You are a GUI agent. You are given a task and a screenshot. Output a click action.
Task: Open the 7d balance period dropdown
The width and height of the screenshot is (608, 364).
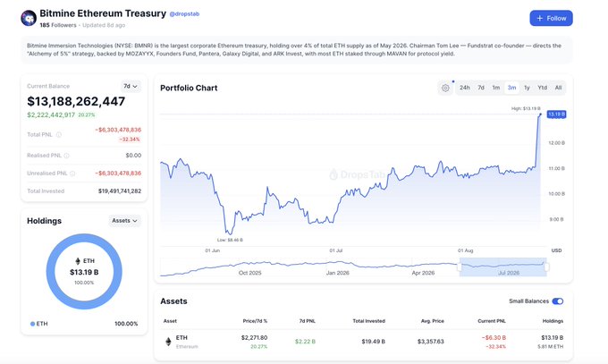pyautogui.click(x=131, y=86)
